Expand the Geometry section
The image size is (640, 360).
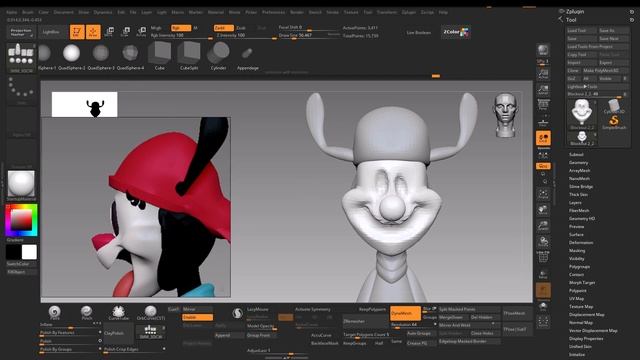(578, 163)
